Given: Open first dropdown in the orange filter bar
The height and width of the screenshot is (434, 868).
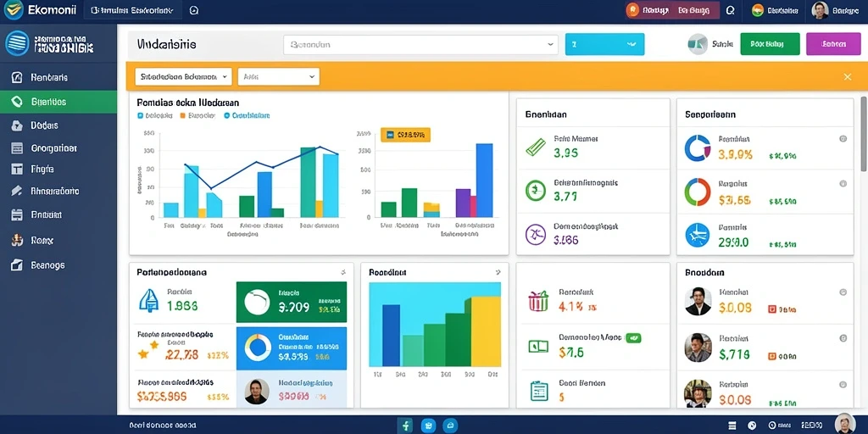Looking at the screenshot, I should coord(183,76).
